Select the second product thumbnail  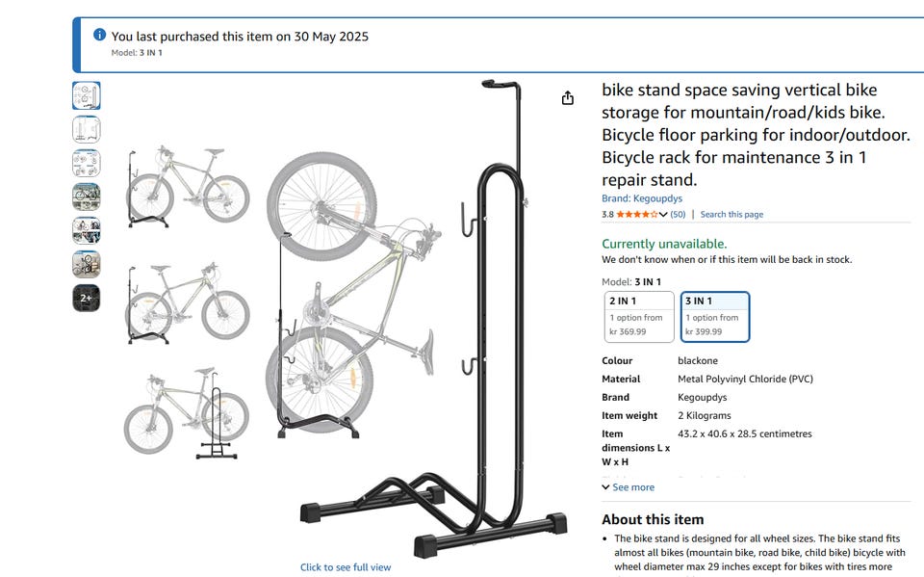(x=87, y=129)
